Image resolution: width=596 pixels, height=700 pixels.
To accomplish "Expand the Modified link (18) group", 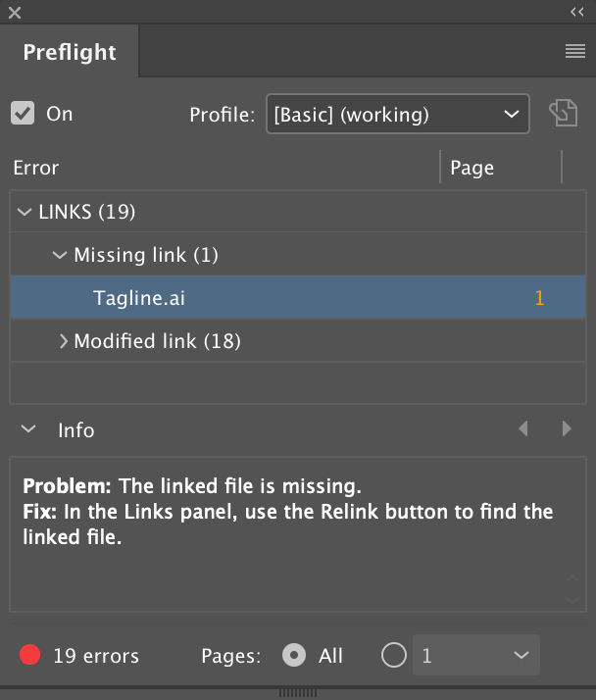I will click(x=64, y=341).
